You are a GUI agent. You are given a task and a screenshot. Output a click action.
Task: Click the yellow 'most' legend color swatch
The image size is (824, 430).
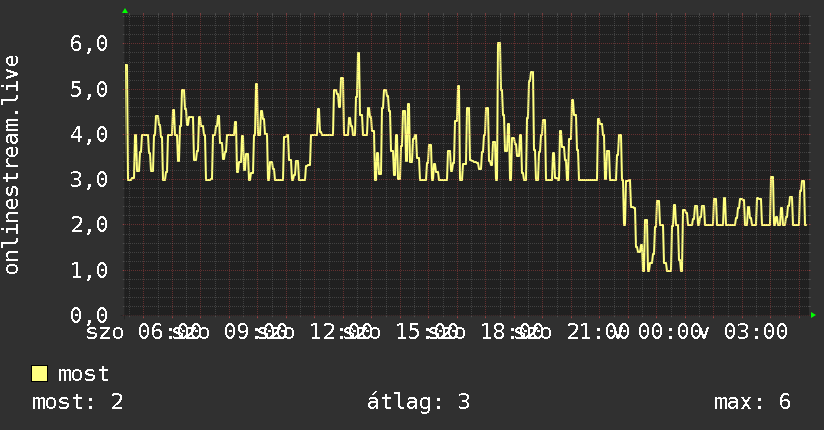click(39, 374)
